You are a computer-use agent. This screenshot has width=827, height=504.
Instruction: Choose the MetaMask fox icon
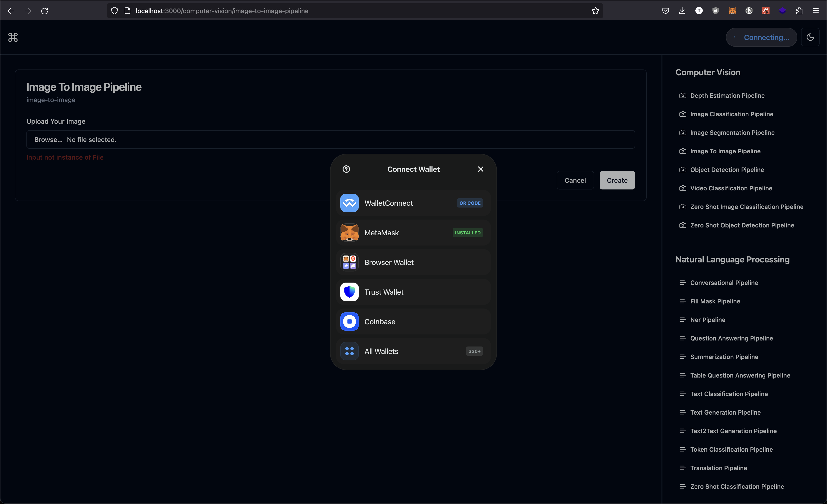tap(349, 233)
